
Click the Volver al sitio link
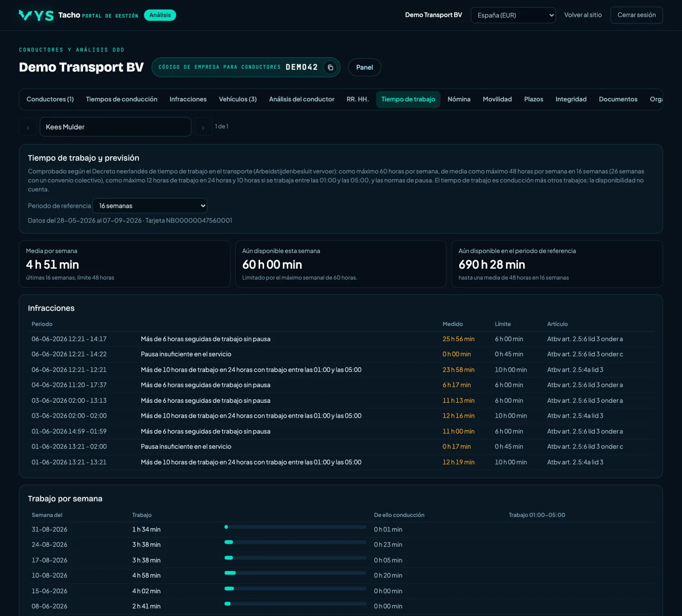point(583,15)
